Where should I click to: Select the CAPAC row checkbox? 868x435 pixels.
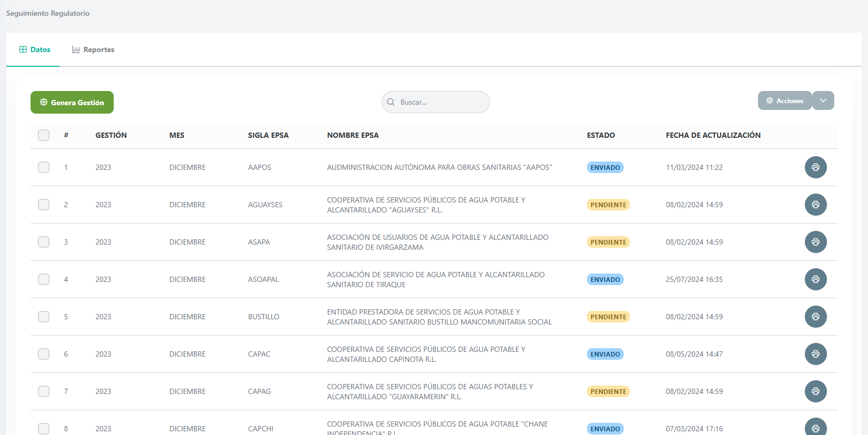pyautogui.click(x=44, y=354)
